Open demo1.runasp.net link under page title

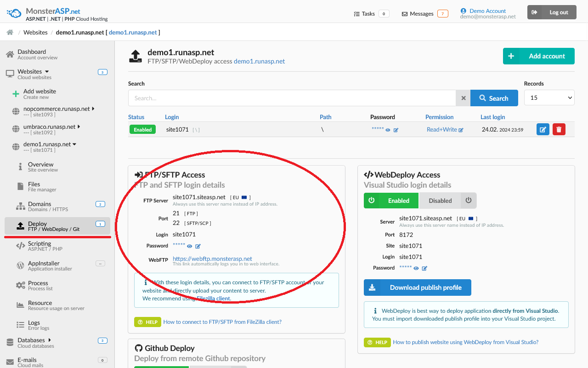(x=260, y=61)
